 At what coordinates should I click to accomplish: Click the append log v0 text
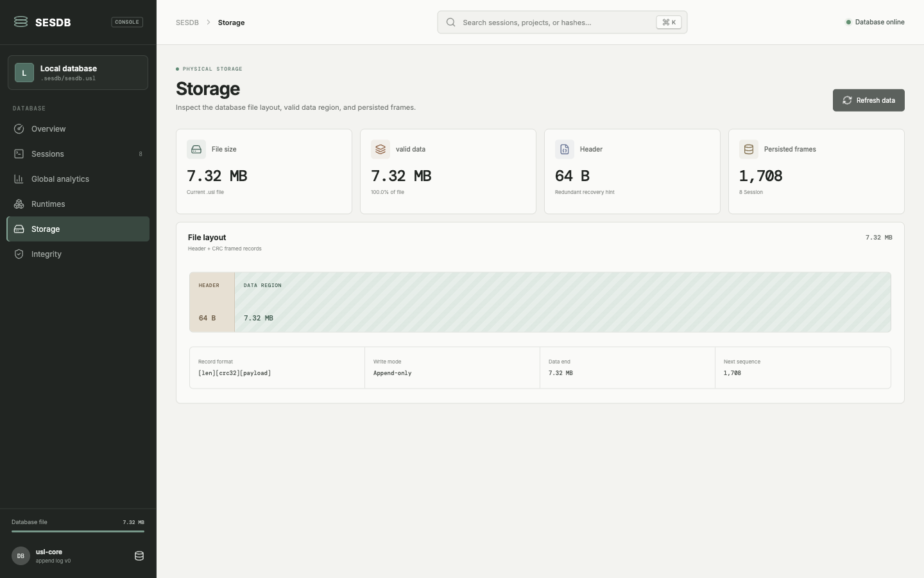pyautogui.click(x=53, y=561)
